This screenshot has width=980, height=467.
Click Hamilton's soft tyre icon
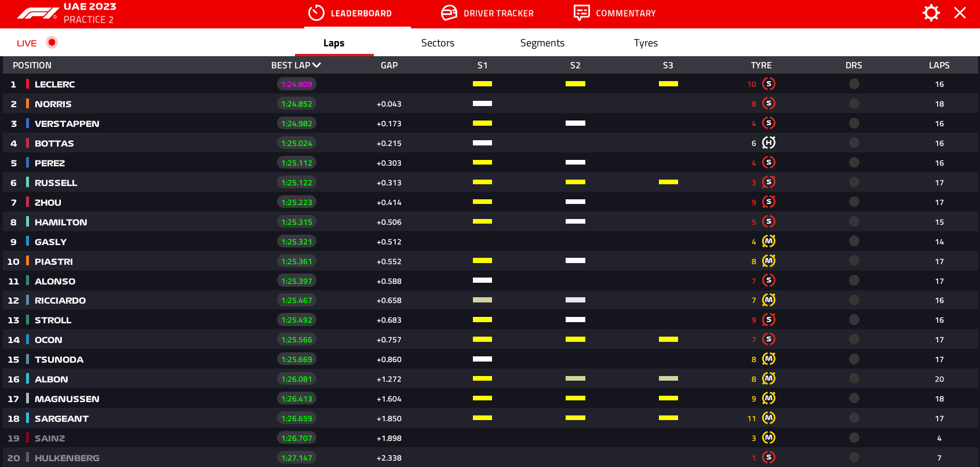(768, 222)
